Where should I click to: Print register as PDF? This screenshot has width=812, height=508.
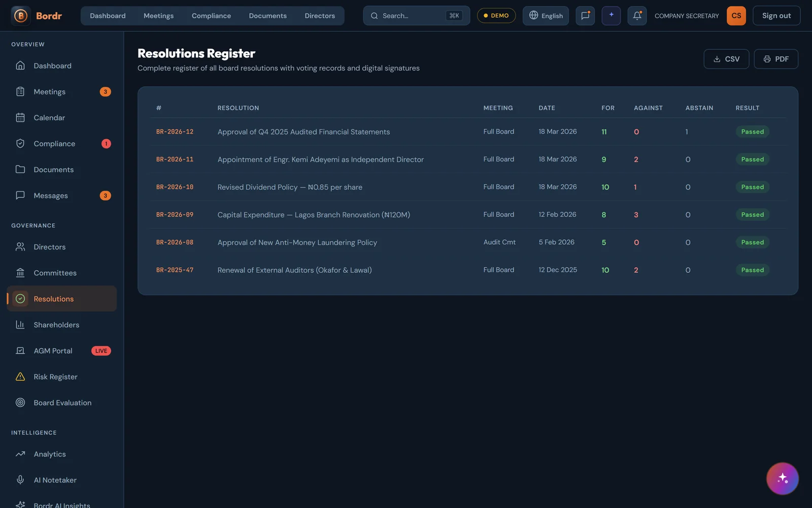click(x=776, y=59)
